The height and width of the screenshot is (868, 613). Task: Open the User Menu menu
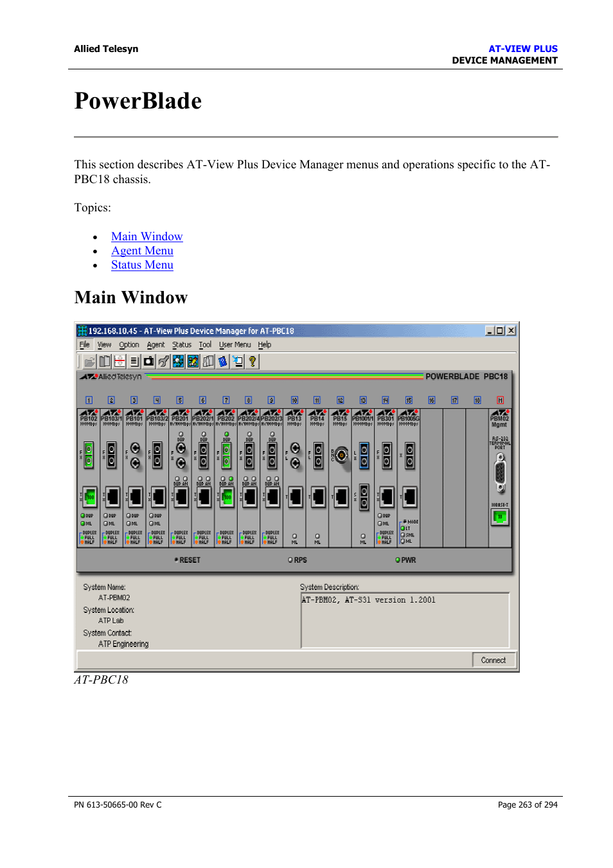(235, 345)
